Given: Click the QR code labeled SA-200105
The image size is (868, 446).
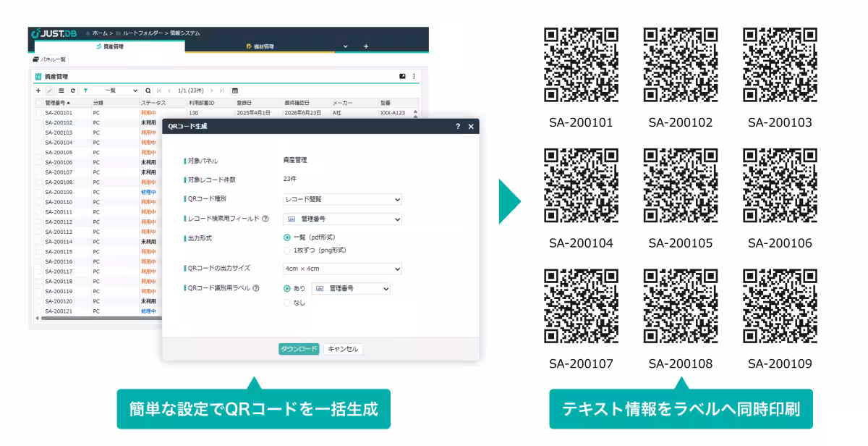Looking at the screenshot, I should (x=681, y=185).
